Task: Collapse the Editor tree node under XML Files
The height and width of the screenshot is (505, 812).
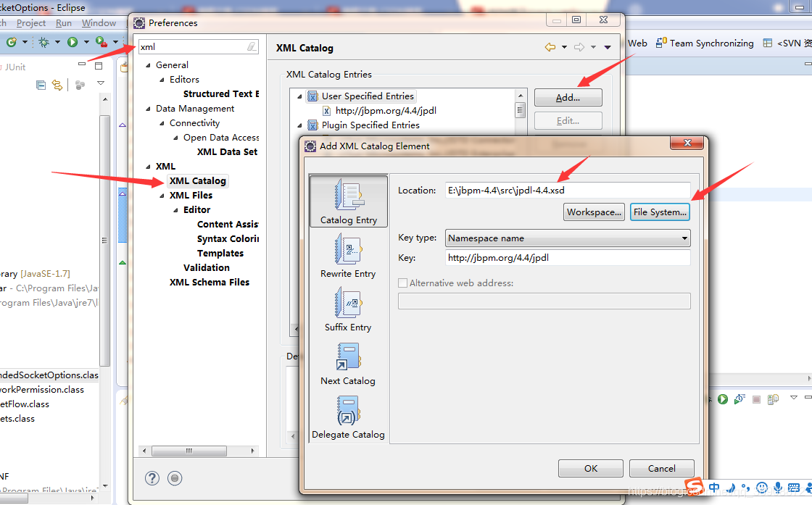Action: [x=175, y=210]
